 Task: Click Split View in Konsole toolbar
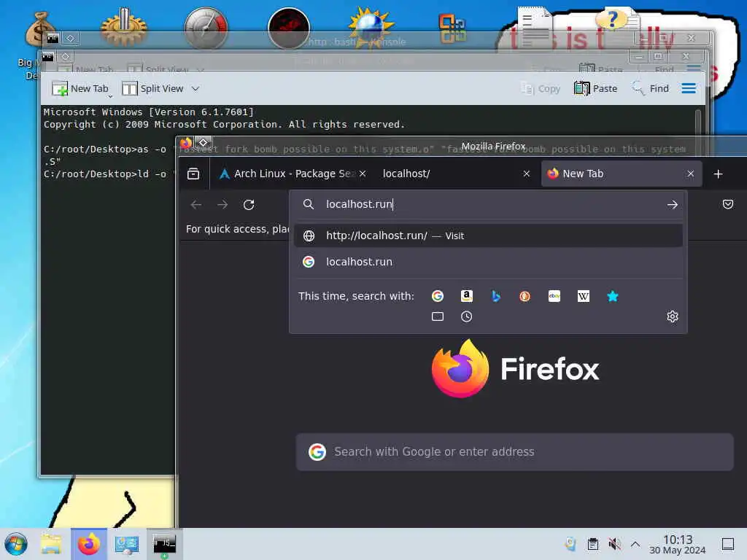(x=153, y=88)
